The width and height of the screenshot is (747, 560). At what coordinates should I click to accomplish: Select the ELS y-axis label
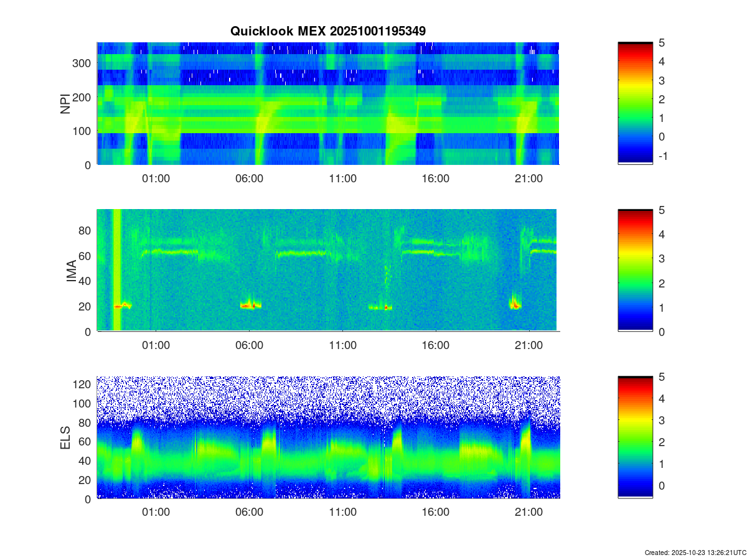65,437
